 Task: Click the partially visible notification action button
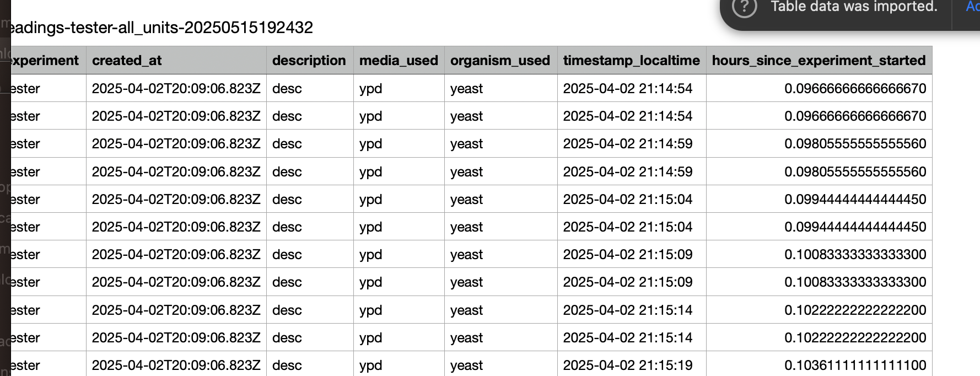[972, 7]
